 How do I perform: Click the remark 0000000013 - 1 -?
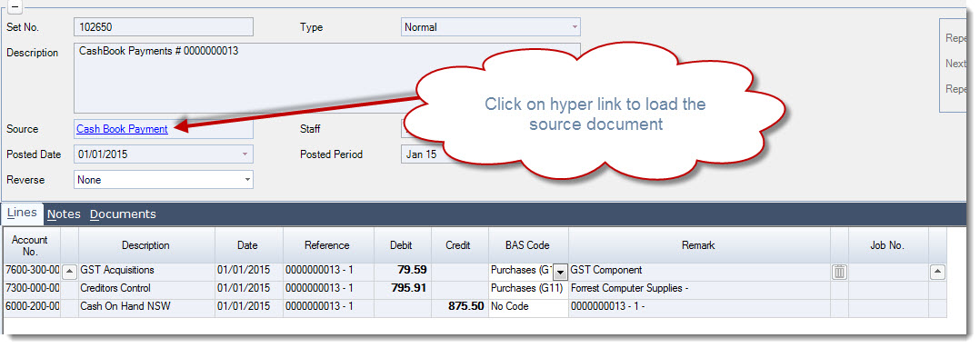(699, 307)
